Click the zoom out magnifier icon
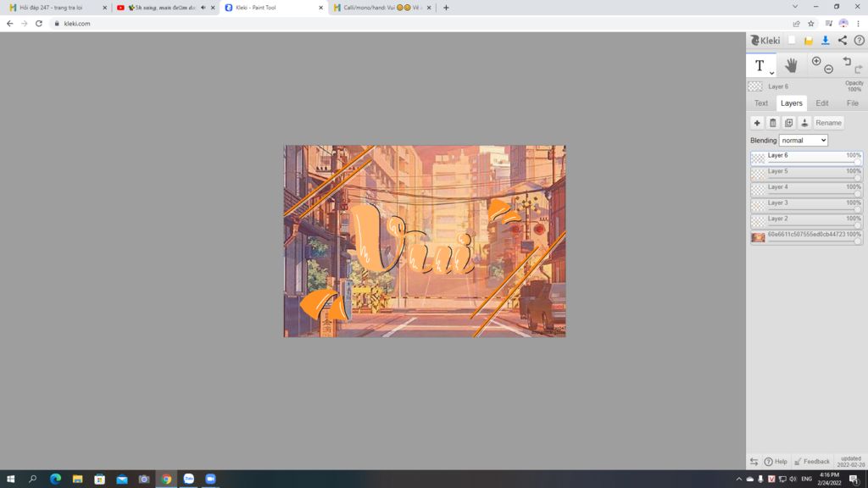Screen dimensions: 868x488 [829, 69]
